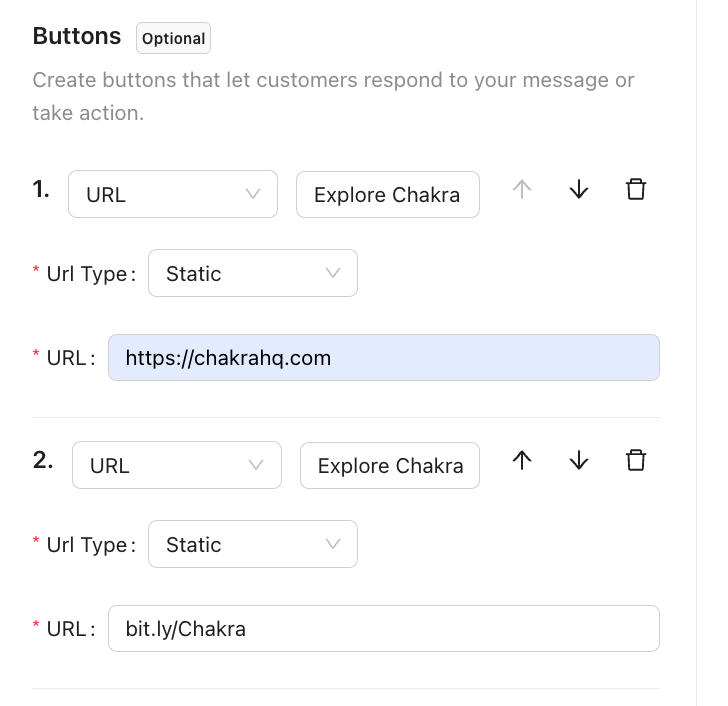
Task: Move the first button down
Action: [579, 190]
